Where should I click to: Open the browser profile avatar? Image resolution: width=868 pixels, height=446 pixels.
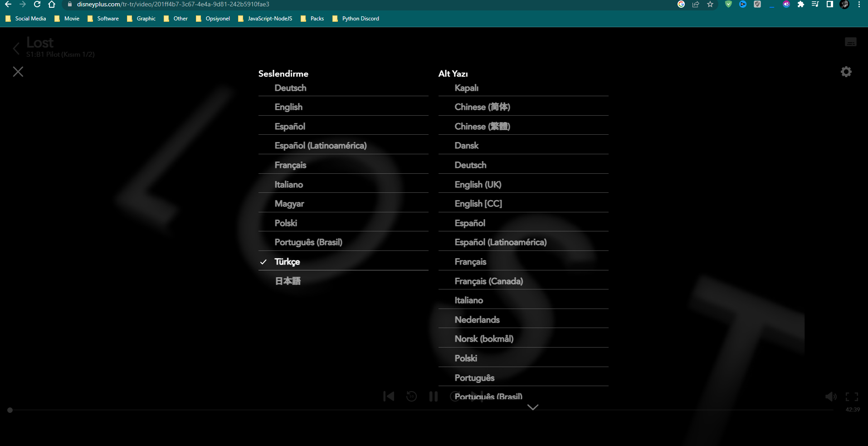click(x=844, y=4)
